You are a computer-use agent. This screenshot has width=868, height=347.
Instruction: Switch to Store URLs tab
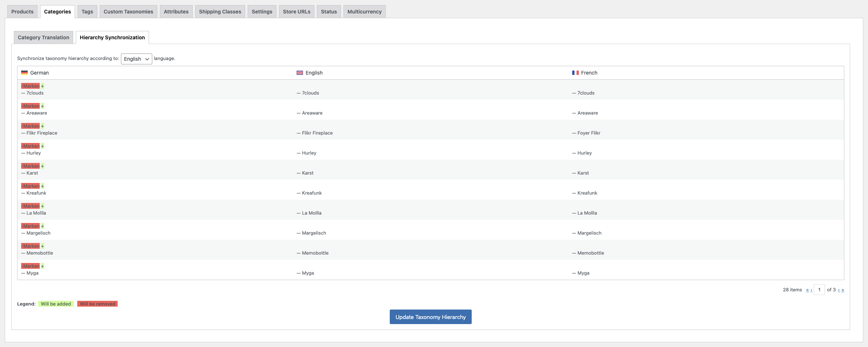pos(296,12)
